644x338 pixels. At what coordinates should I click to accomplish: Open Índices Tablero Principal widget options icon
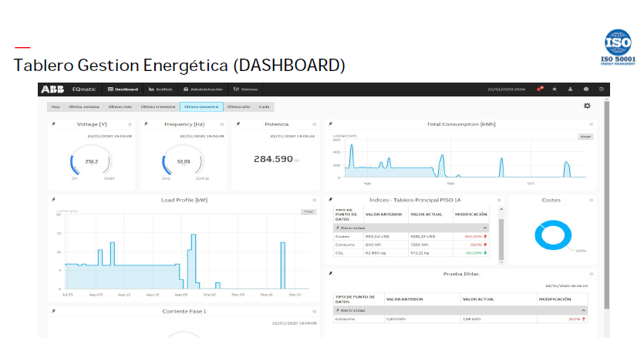499,200
